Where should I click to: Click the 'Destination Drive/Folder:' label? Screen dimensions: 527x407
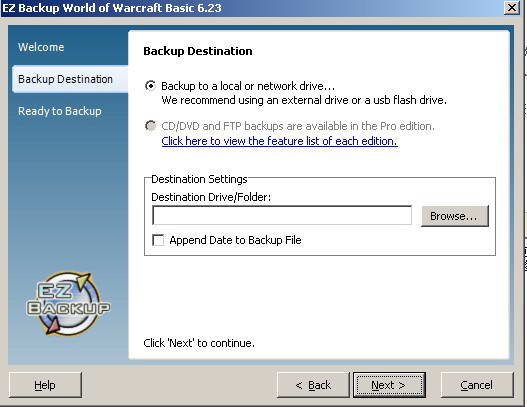pos(211,197)
